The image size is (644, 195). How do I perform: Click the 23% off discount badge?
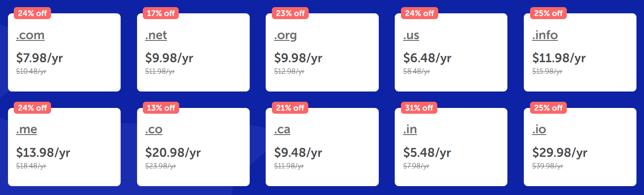[290, 13]
